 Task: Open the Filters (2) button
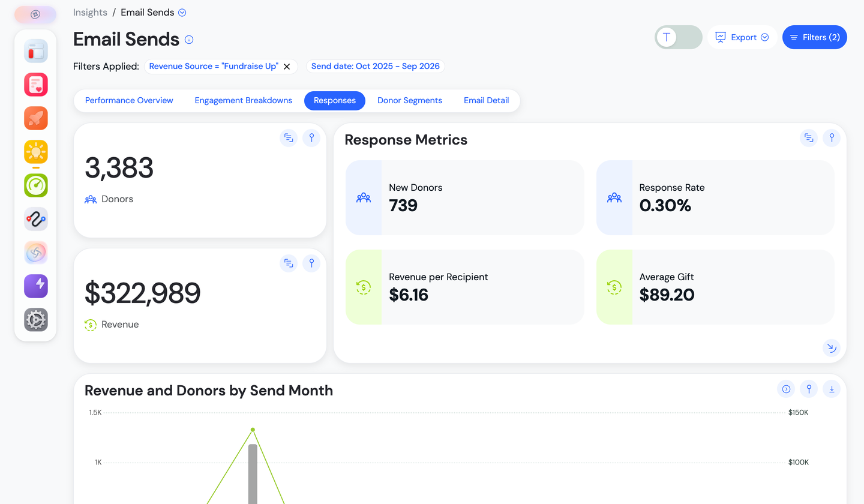point(815,37)
